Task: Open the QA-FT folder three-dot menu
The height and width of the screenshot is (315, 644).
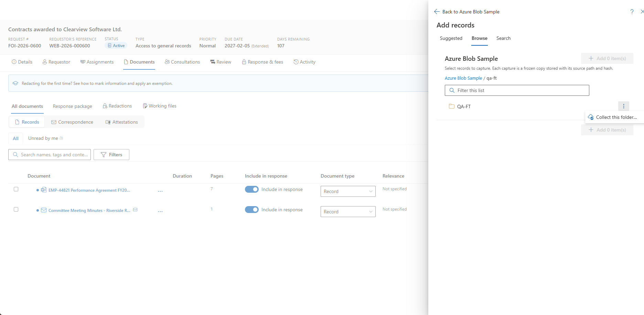Action: (x=624, y=106)
